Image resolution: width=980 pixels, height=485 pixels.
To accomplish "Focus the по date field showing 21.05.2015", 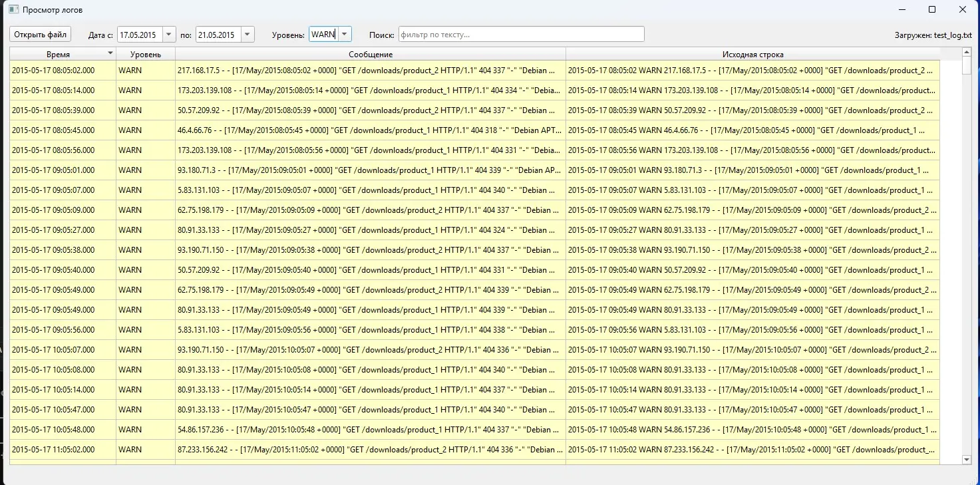I will 219,35.
